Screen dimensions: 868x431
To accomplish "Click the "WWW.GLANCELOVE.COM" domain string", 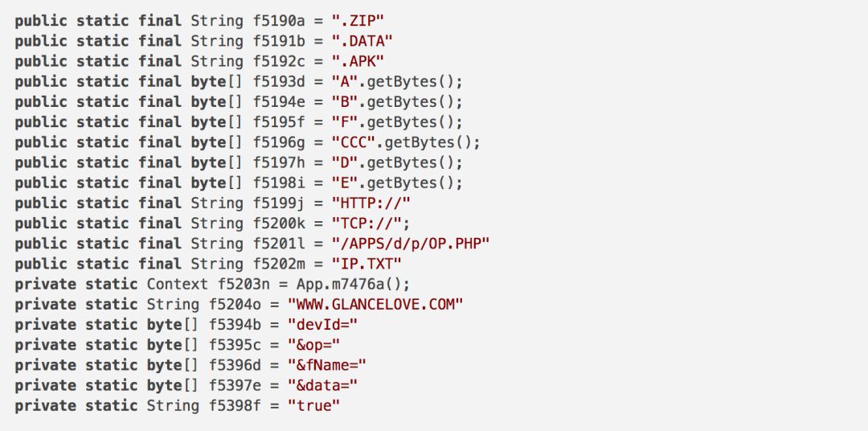I will (376, 305).
